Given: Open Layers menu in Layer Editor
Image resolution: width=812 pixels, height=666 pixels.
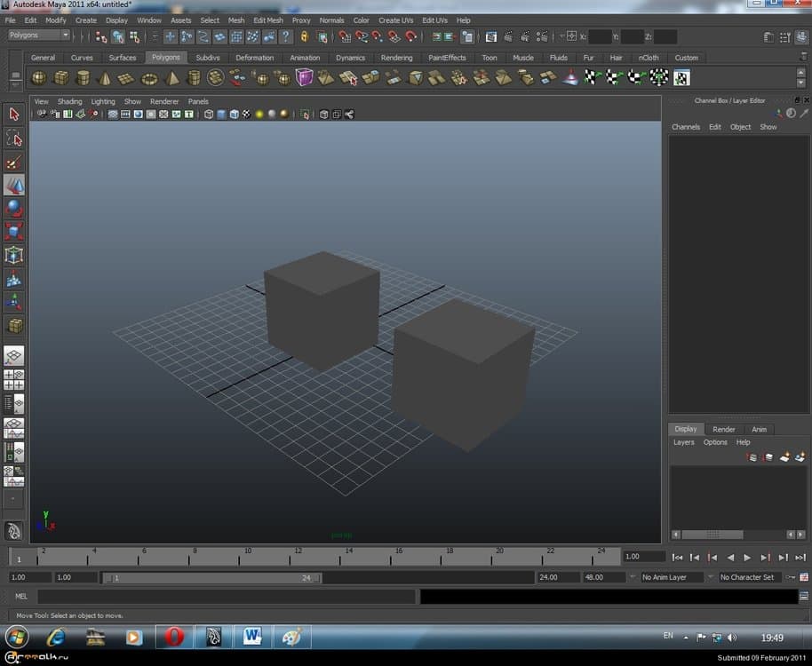Looking at the screenshot, I should [x=683, y=442].
